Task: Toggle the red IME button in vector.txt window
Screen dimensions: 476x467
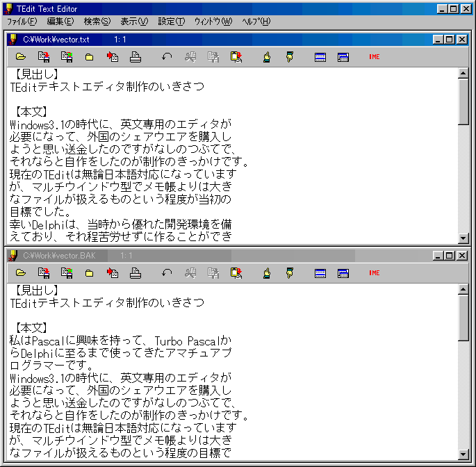Action: point(375,57)
